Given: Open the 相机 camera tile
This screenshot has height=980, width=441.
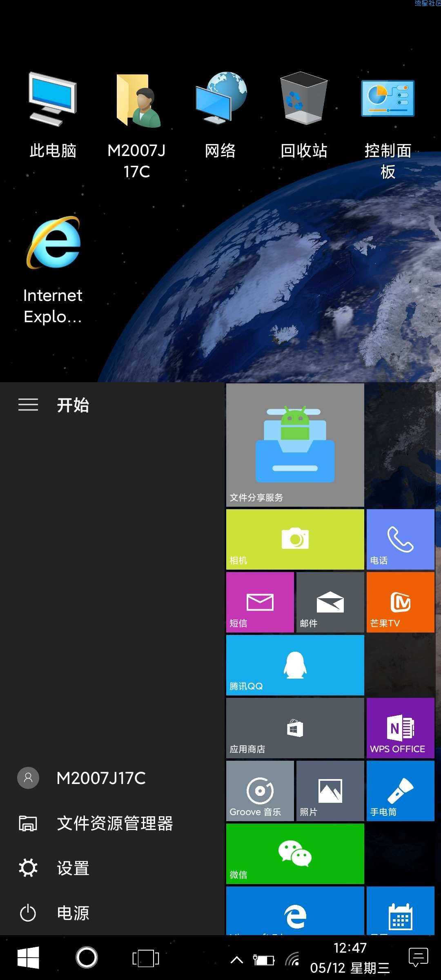Looking at the screenshot, I should (x=295, y=539).
